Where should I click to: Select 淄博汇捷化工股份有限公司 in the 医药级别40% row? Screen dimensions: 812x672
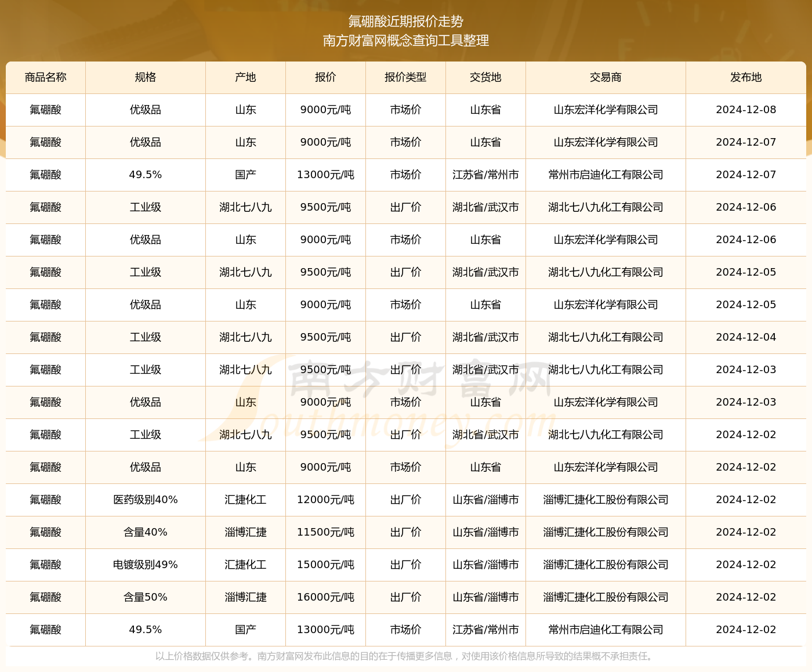606,500
